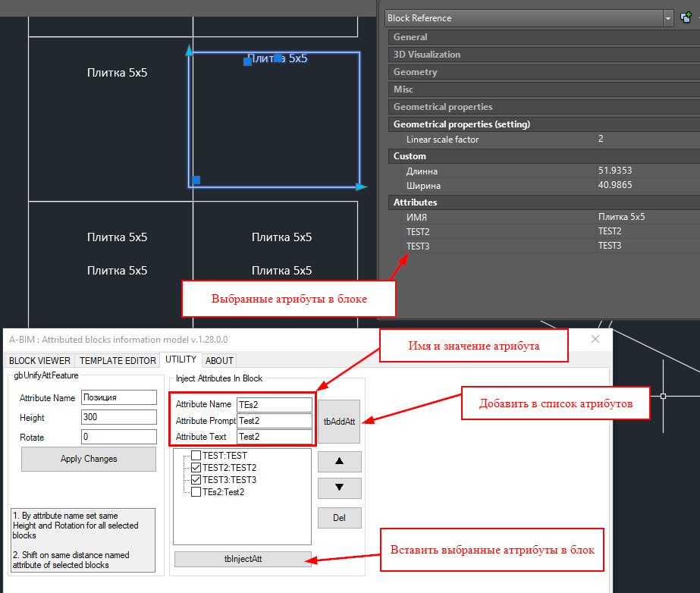Open the TEMPLATE EDITOR tab
Screen dimensions: 700x593
point(118,360)
